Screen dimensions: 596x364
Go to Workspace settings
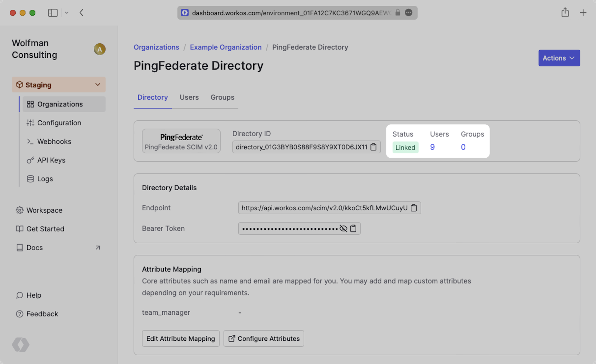(x=44, y=210)
